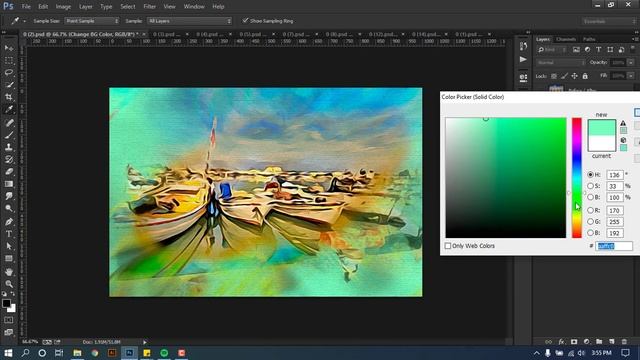The image size is (640, 360).
Task: Select the Path Selection tool
Action: pyautogui.click(x=9, y=247)
